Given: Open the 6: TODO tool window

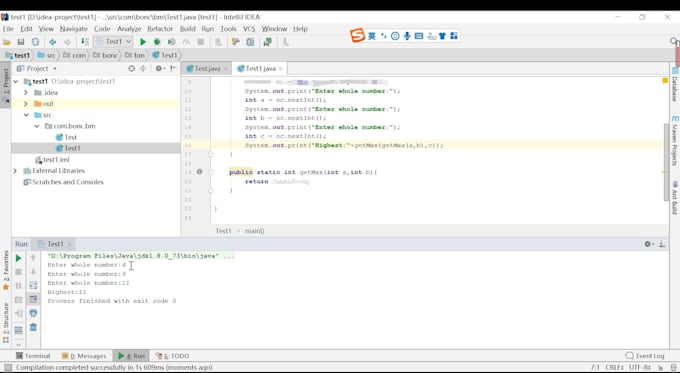Looking at the screenshot, I should (x=173, y=356).
